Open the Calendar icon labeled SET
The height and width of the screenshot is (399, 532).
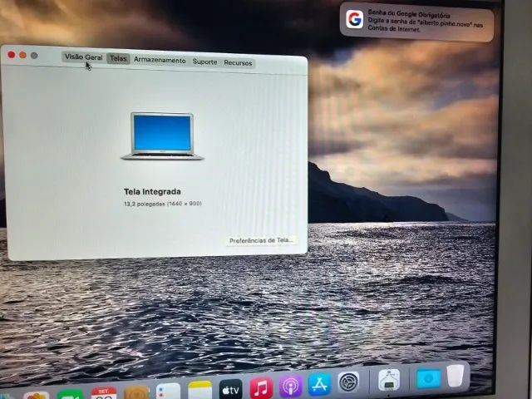(104, 393)
